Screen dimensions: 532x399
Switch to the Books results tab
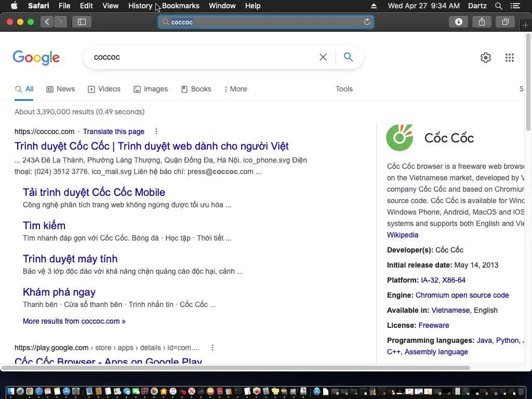click(x=196, y=89)
